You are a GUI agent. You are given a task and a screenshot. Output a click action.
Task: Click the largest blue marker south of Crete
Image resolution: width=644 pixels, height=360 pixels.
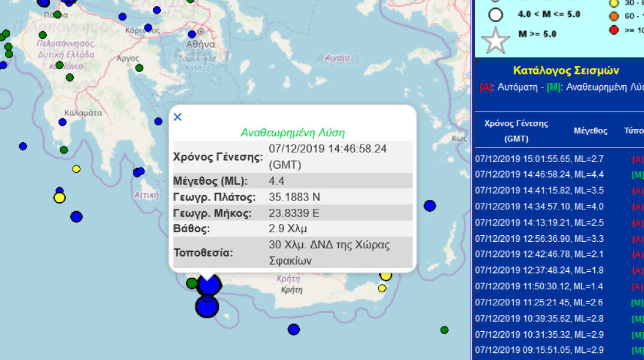(207, 307)
